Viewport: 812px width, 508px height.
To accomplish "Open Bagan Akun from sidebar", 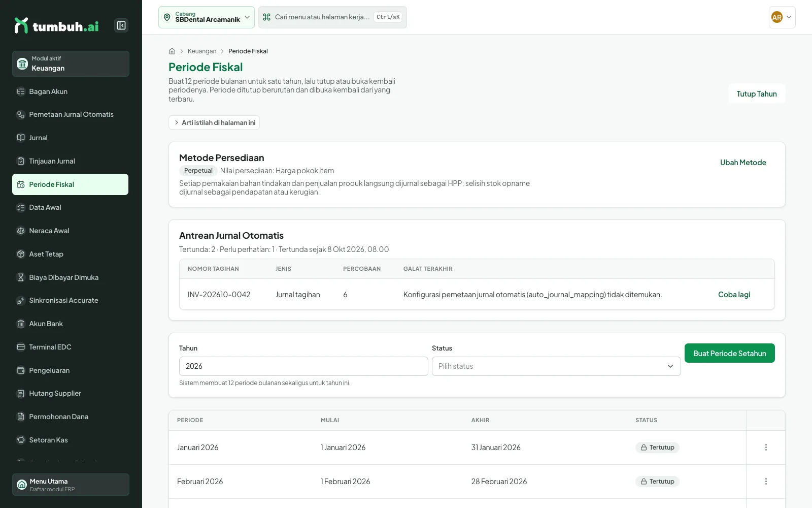I will 71,91.
